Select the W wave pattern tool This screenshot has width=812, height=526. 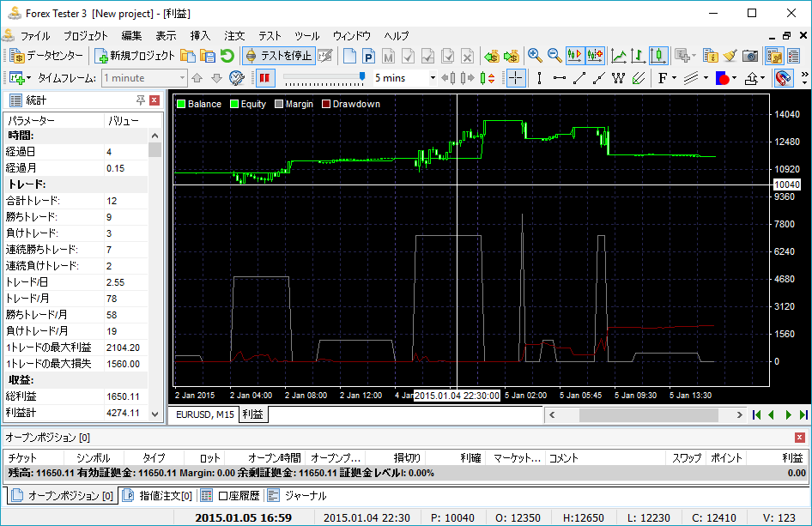coord(618,78)
